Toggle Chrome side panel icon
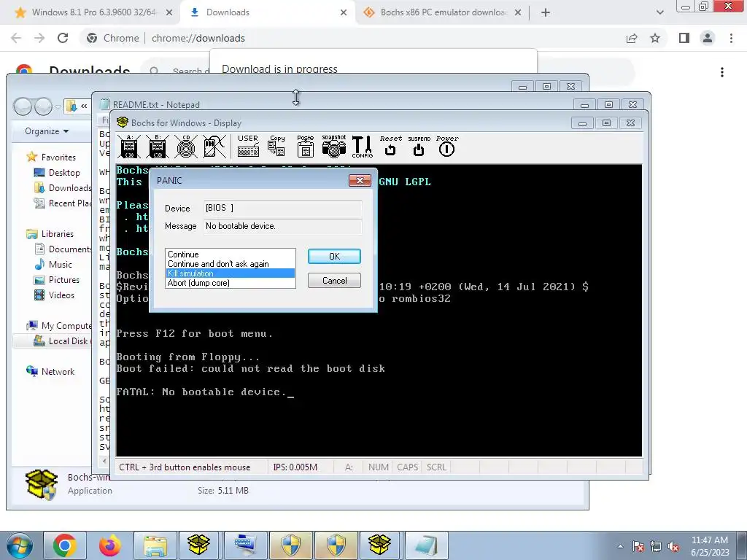The height and width of the screenshot is (560, 747). [x=684, y=38]
